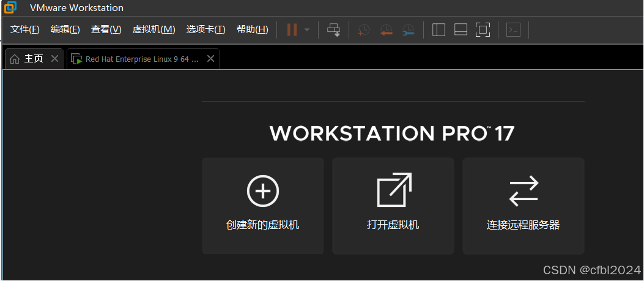
Task: Click the VMware Workstation logo in the title bar
Action: 10,7
